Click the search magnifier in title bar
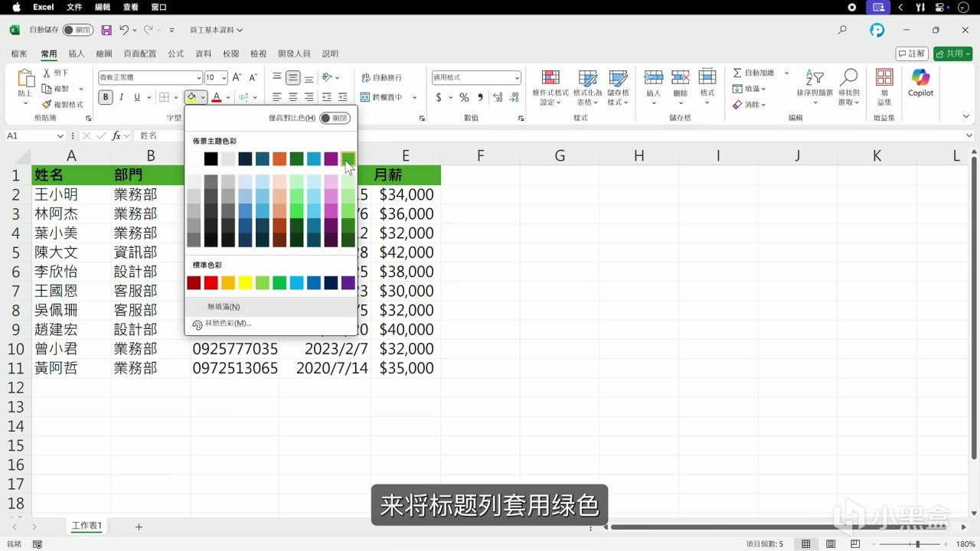The width and height of the screenshot is (980, 551). point(842,30)
